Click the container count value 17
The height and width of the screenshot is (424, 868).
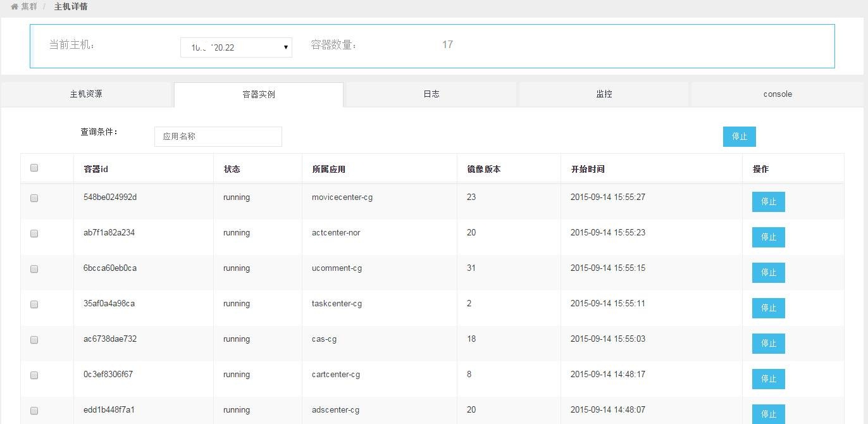point(447,45)
